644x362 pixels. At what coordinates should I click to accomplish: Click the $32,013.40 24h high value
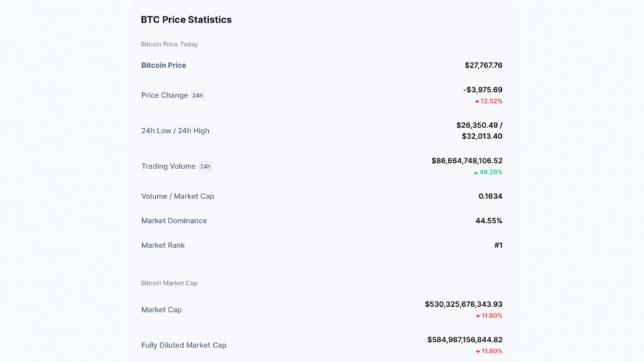coord(482,136)
